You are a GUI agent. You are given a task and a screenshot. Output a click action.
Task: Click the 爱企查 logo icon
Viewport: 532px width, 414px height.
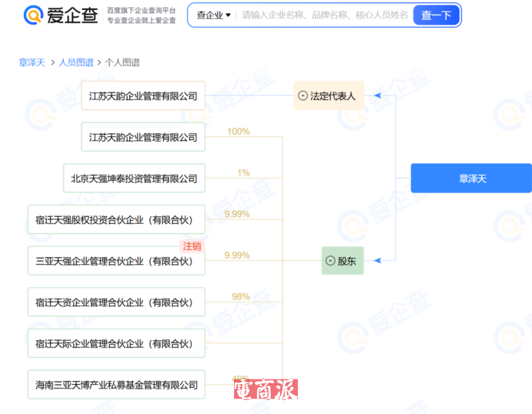pos(33,15)
